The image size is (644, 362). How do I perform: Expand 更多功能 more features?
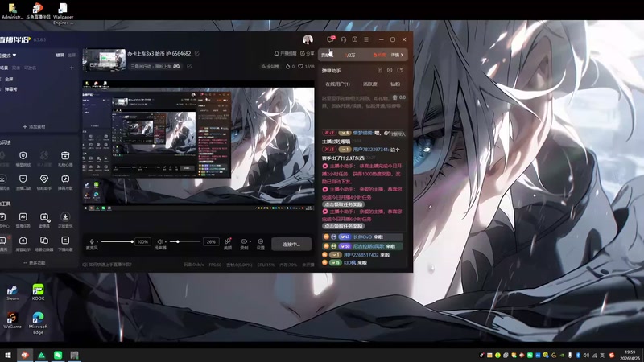point(34,263)
